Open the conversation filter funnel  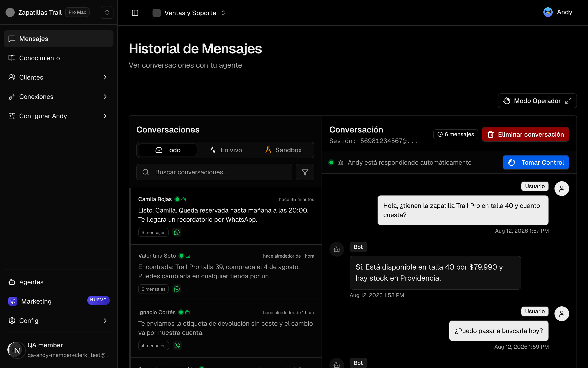(x=305, y=172)
